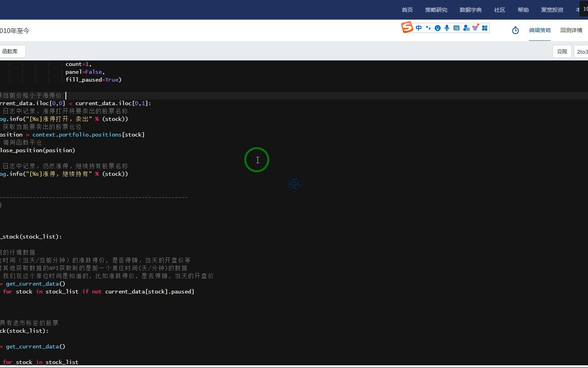This screenshot has width=588, height=368.
Task: Click the code line with fill_paused=True
Action: (x=93, y=80)
